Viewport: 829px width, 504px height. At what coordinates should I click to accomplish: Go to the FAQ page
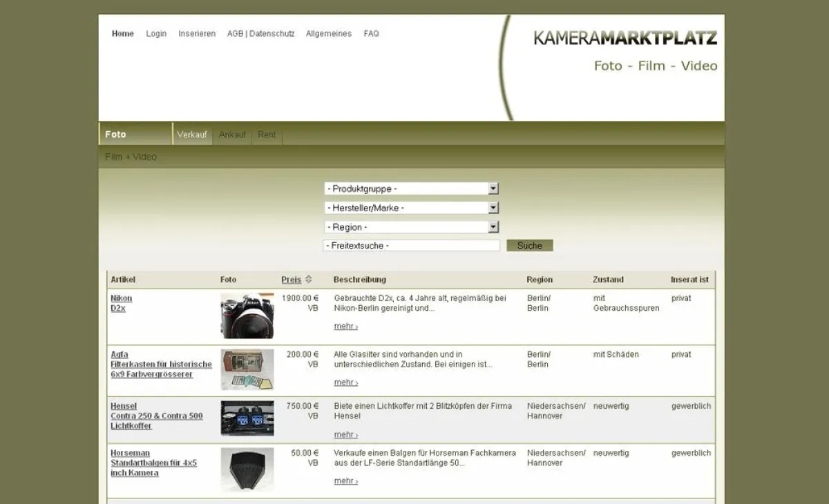tap(371, 33)
